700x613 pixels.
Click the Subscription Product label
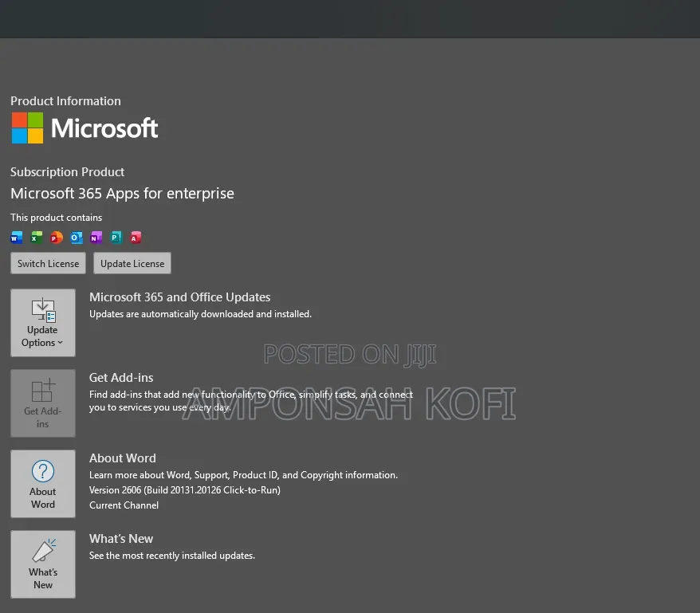click(x=68, y=172)
